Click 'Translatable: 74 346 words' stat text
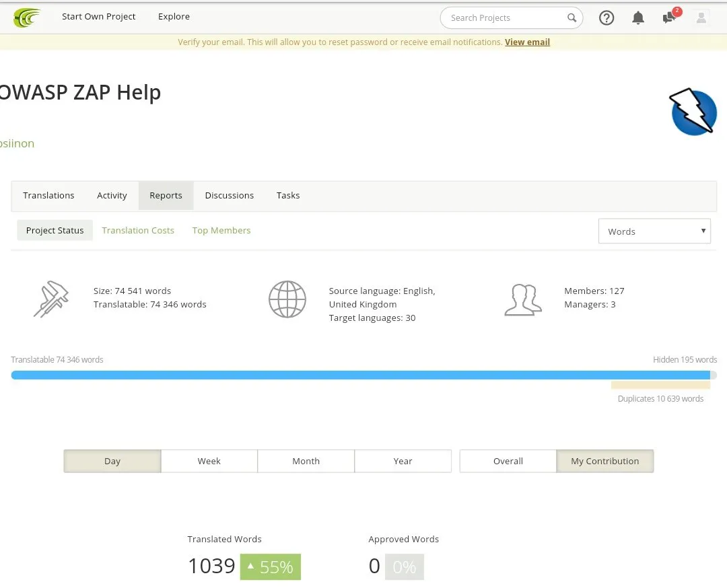Image resolution: width=727 pixels, height=588 pixels. point(149,304)
